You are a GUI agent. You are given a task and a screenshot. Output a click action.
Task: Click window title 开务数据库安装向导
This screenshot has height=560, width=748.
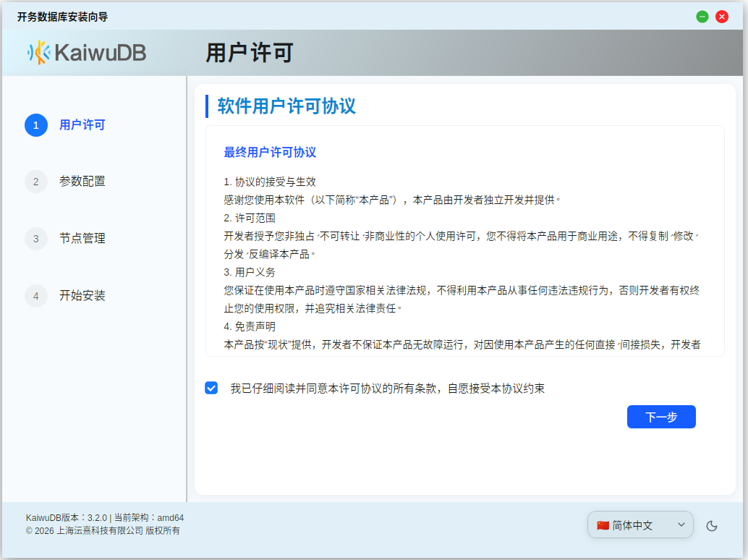[62, 17]
